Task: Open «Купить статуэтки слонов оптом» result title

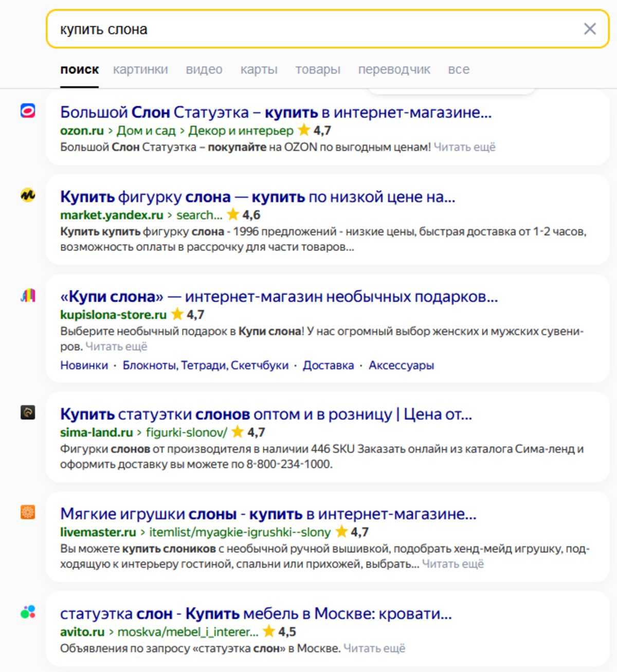Action: coord(266,414)
